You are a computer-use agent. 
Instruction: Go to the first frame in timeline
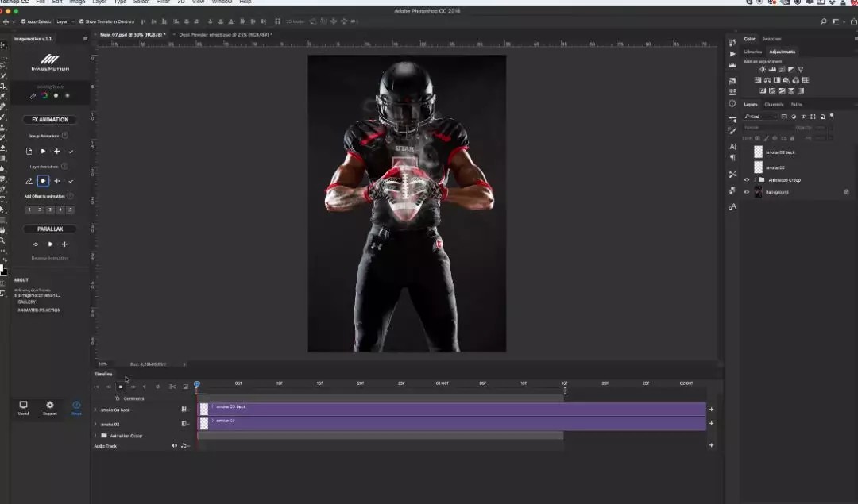point(96,387)
